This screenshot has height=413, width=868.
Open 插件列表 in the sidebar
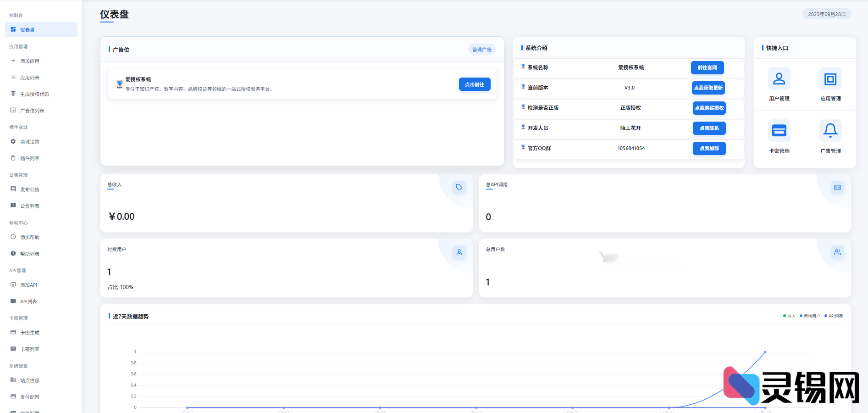[30, 158]
